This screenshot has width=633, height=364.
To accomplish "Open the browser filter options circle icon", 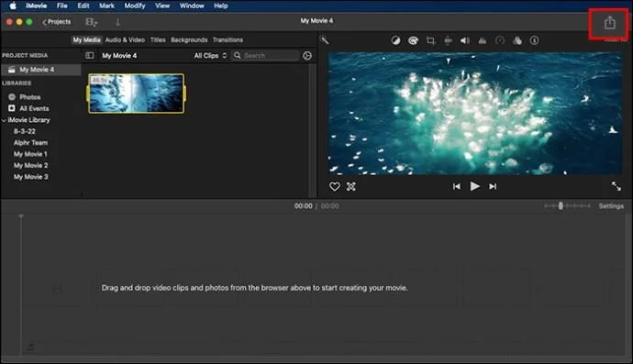I will [307, 56].
